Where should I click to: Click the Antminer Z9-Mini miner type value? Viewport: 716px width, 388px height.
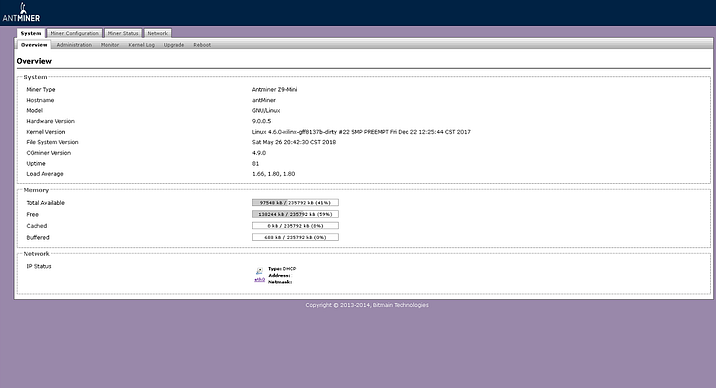274,89
